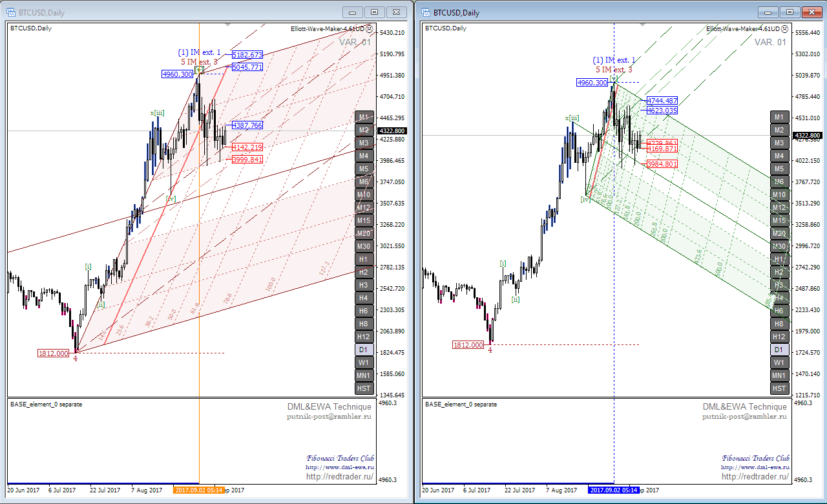
Task: Select the 4744.487 price label in right chart
Action: (662, 101)
